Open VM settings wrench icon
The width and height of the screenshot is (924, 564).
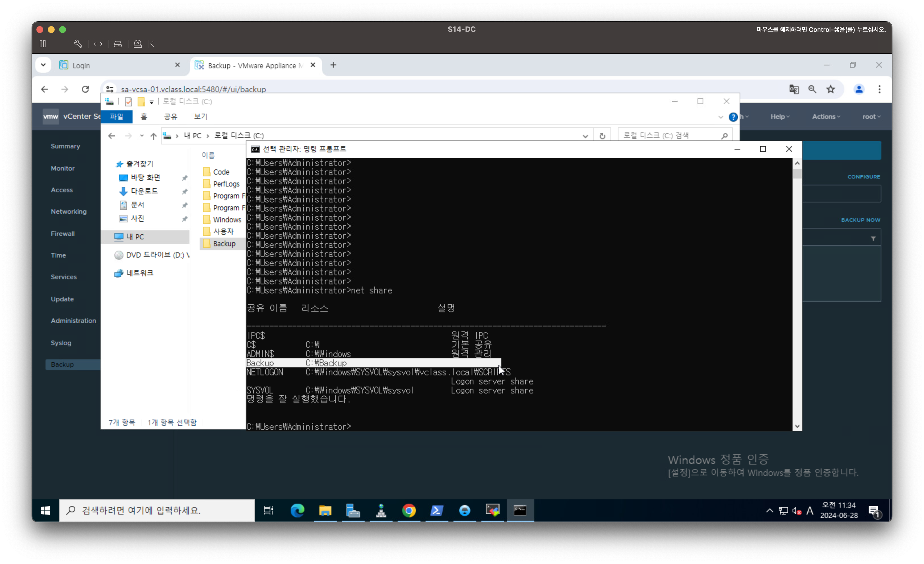[78, 44]
